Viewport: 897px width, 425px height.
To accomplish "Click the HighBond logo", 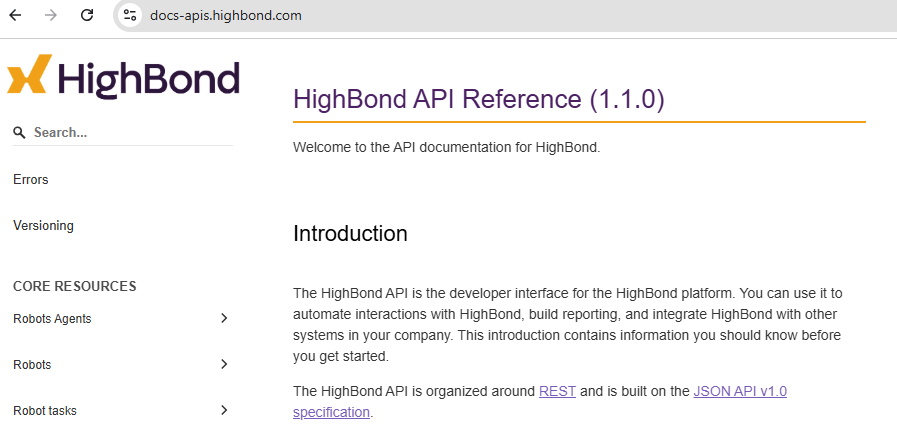I will tap(123, 76).
